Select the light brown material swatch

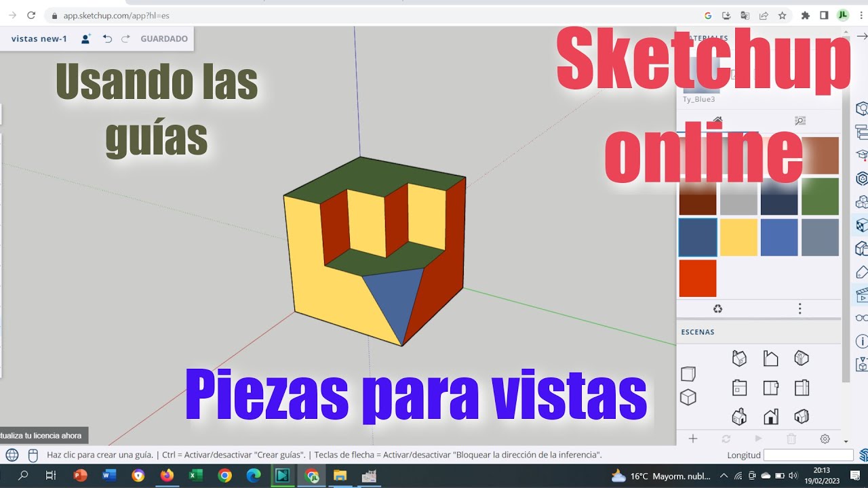820,155
